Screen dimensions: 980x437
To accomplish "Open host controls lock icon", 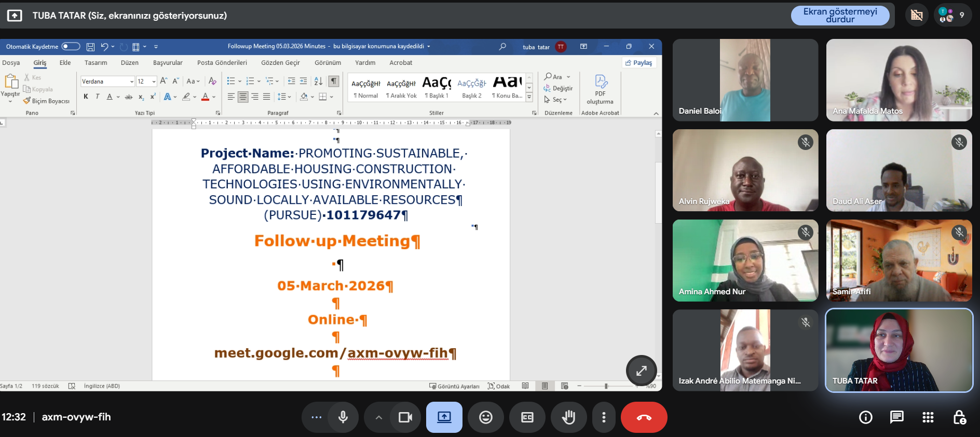I will point(959,417).
